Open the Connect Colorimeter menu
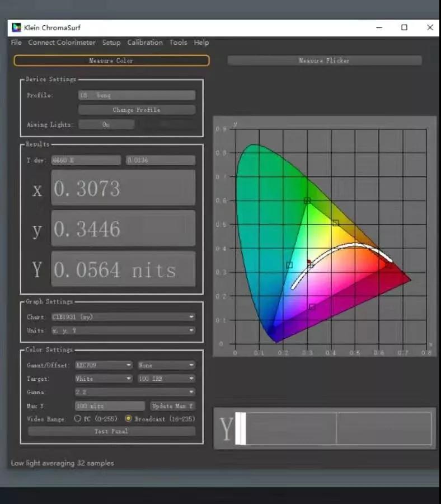Screen dimensions: 441x504 (62, 43)
